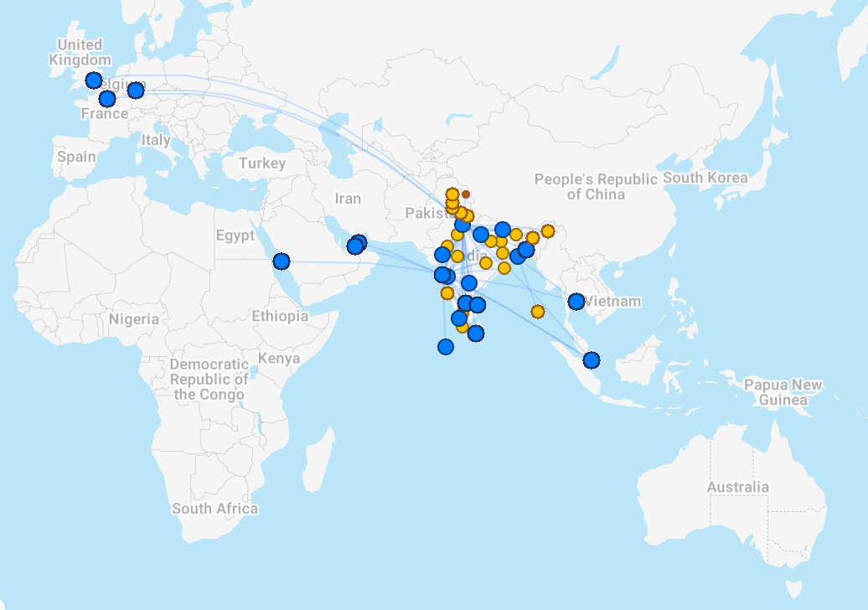
Task: Select the isolated blue marker in ocean southwest of India
Action: click(446, 347)
